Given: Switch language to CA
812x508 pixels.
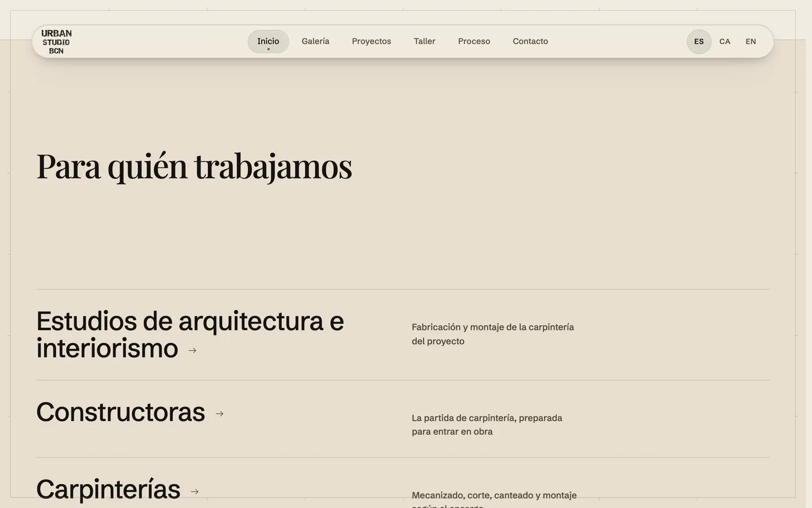Looking at the screenshot, I should pos(725,42).
